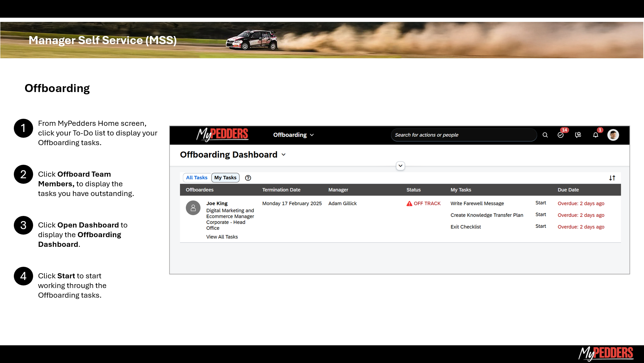Start the Write Farewell Message task
Image resolution: width=644 pixels, height=363 pixels.
(540, 203)
